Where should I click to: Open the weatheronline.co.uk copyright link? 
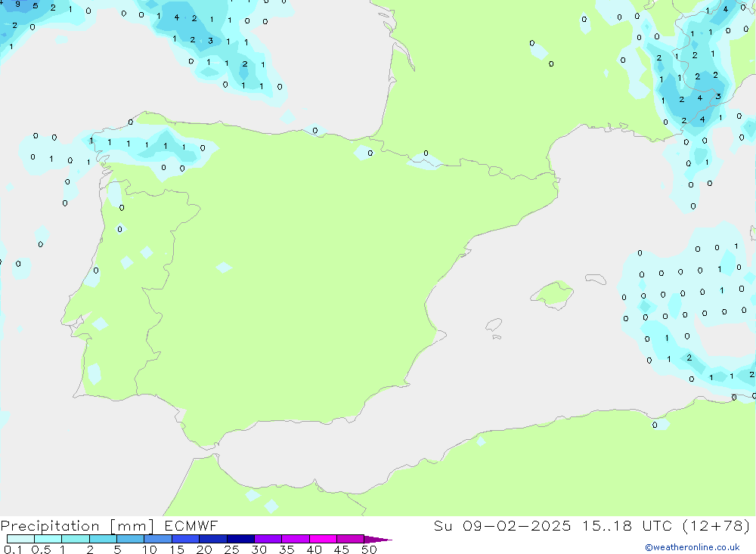tap(692, 547)
